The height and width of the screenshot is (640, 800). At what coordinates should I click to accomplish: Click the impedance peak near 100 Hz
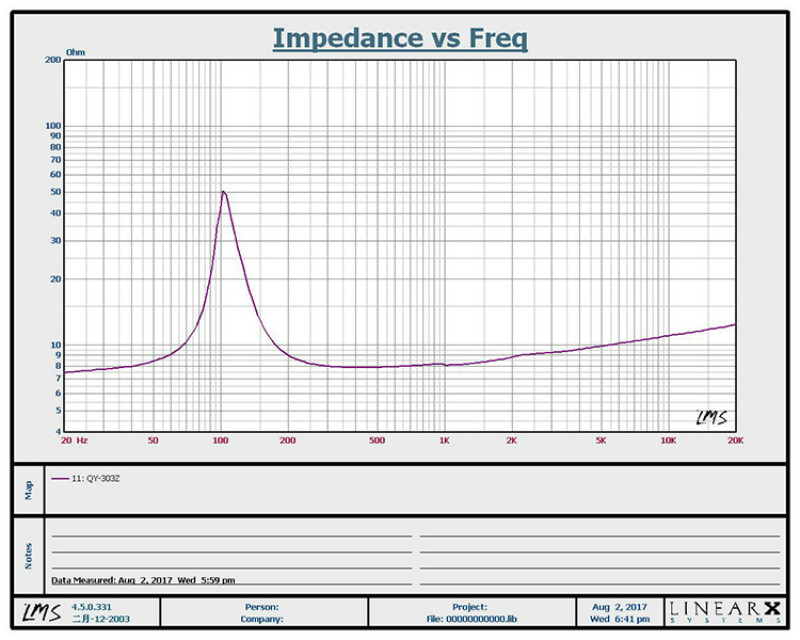(223, 191)
